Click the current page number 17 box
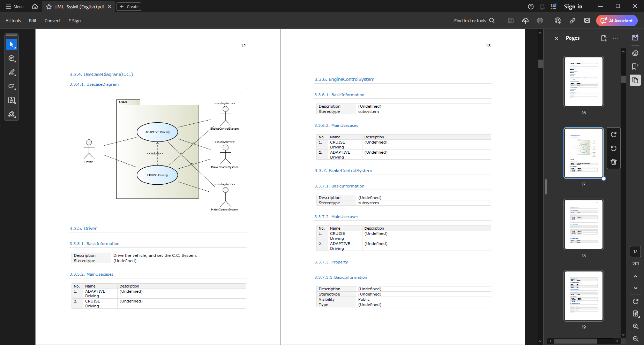644x345 pixels. pyautogui.click(x=635, y=252)
